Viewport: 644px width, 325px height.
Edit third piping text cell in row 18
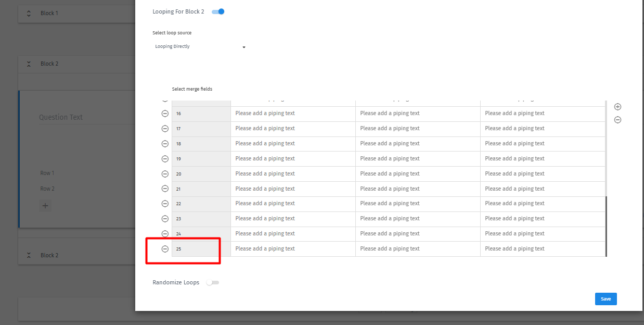pyautogui.click(x=543, y=144)
